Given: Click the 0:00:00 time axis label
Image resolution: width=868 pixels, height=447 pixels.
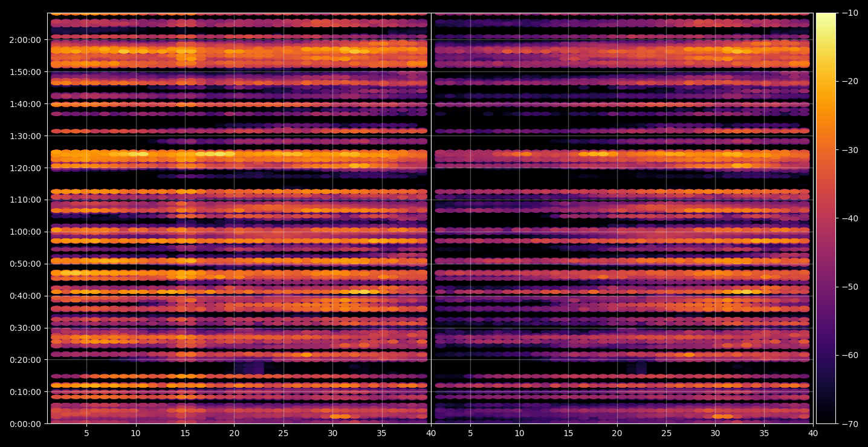Looking at the screenshot, I should 25,424.
